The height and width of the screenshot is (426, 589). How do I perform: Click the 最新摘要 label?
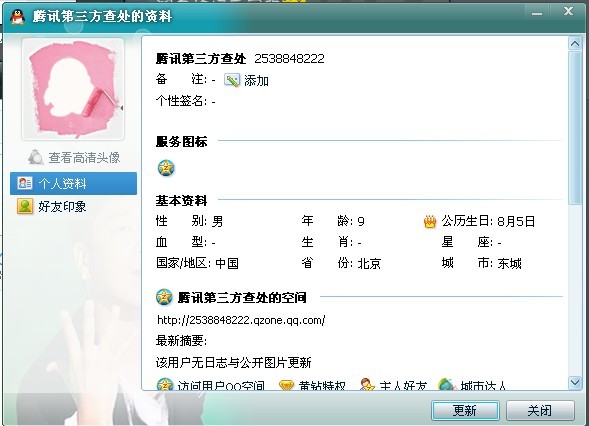(181, 341)
